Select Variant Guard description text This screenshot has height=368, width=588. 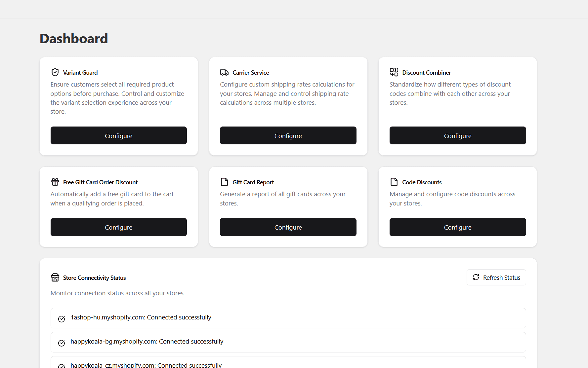(x=117, y=98)
